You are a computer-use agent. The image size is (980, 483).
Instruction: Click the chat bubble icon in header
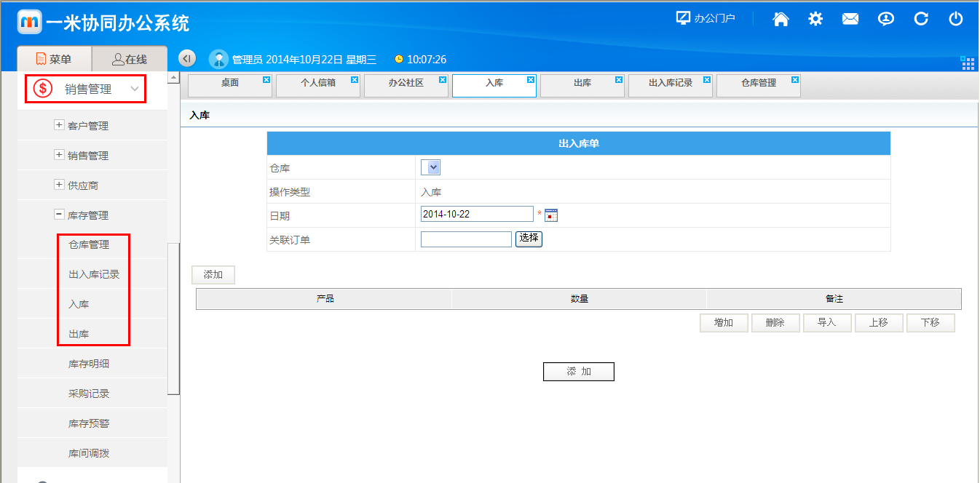point(885,20)
